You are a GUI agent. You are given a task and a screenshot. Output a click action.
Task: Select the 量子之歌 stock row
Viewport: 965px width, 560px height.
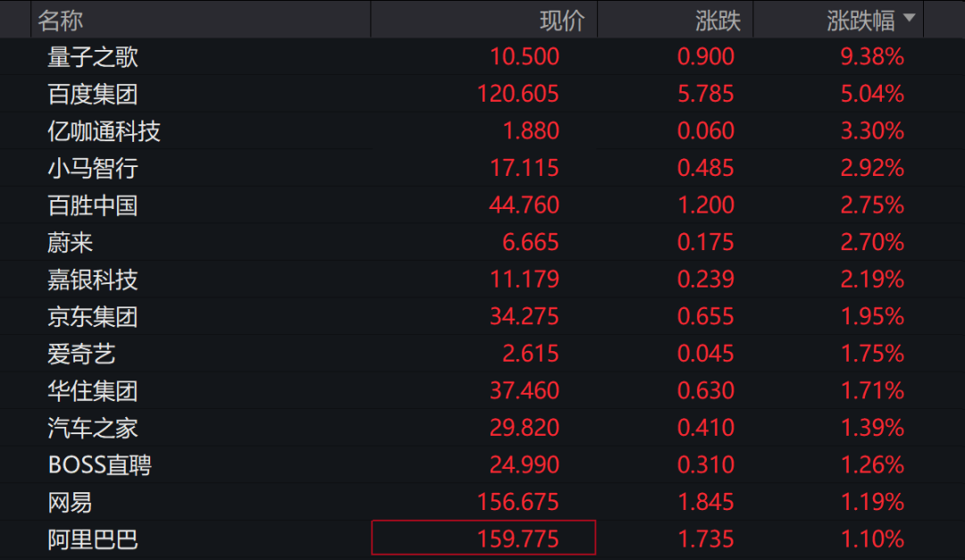93,57
